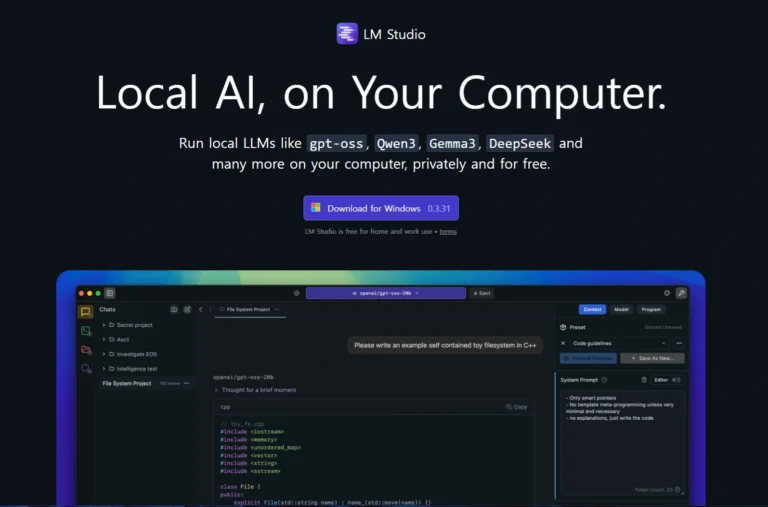Switch to the Model tab
The width and height of the screenshot is (768, 507).
[x=621, y=310]
